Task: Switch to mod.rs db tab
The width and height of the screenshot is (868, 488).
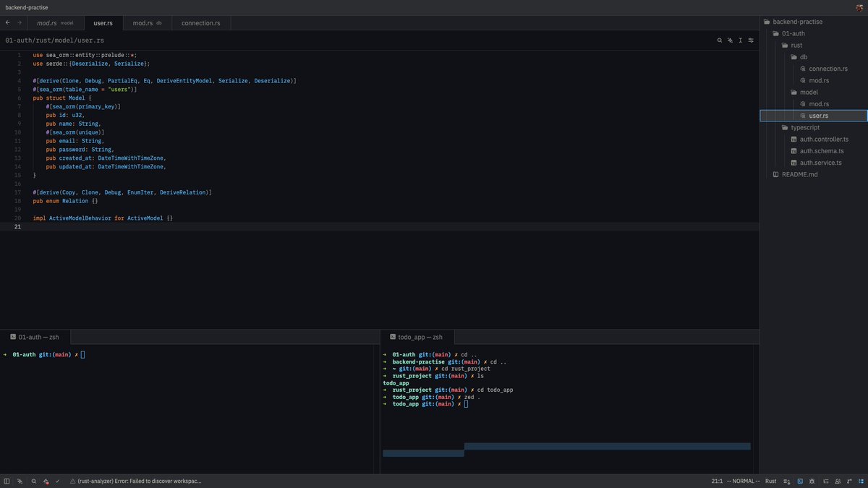Action: click(x=148, y=23)
